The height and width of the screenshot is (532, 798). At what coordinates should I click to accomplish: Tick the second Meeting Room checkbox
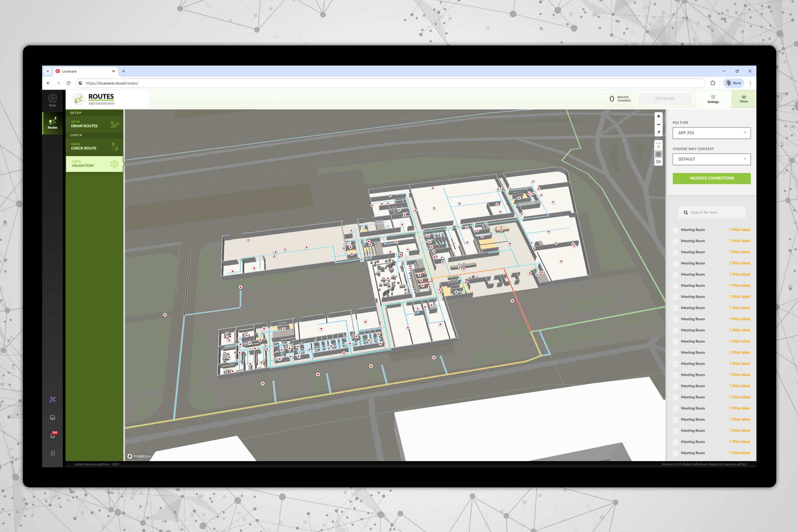click(675, 241)
